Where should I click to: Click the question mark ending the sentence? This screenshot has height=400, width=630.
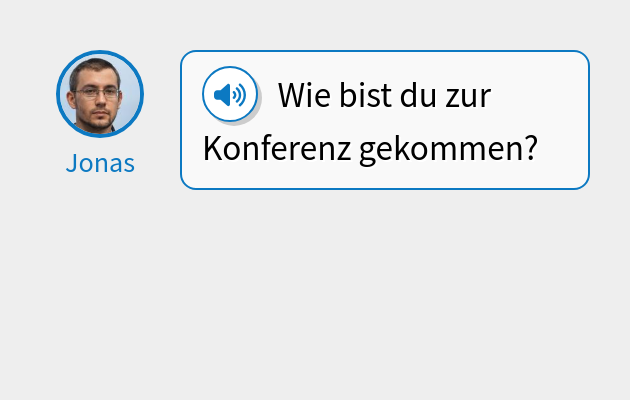[x=531, y=149]
